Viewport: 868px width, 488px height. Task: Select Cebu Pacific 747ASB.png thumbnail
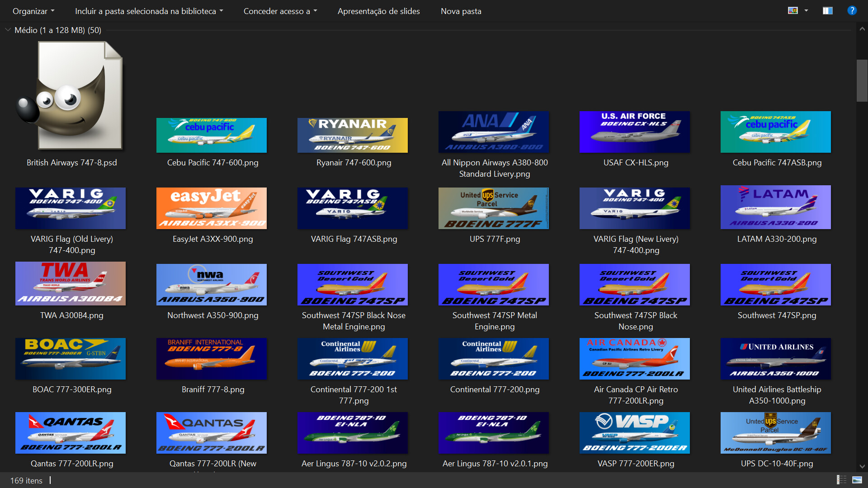tap(776, 132)
